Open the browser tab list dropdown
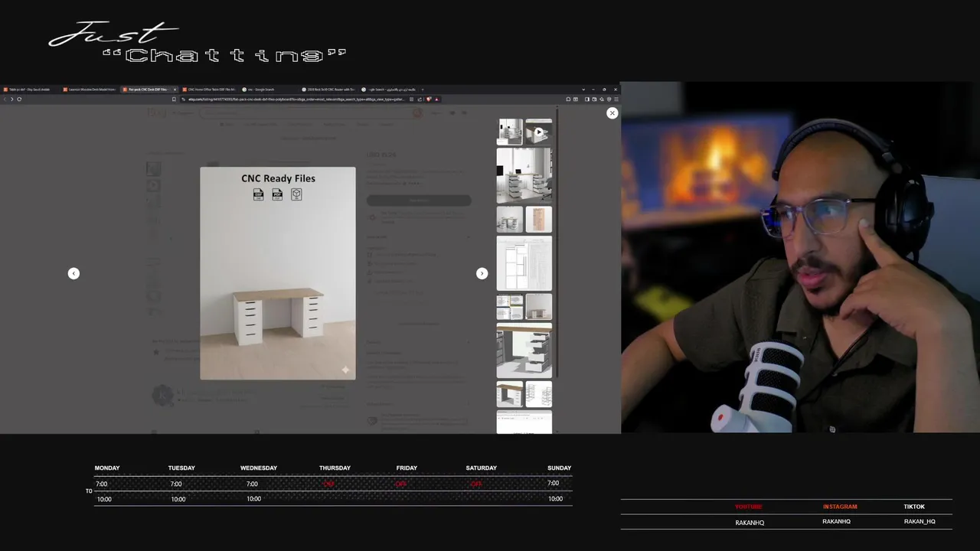 pyautogui.click(x=583, y=90)
